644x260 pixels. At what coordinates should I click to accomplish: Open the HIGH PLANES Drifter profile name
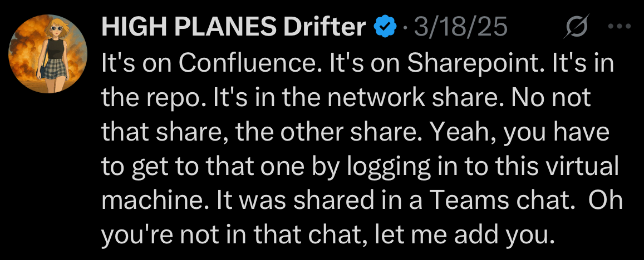tap(234, 27)
